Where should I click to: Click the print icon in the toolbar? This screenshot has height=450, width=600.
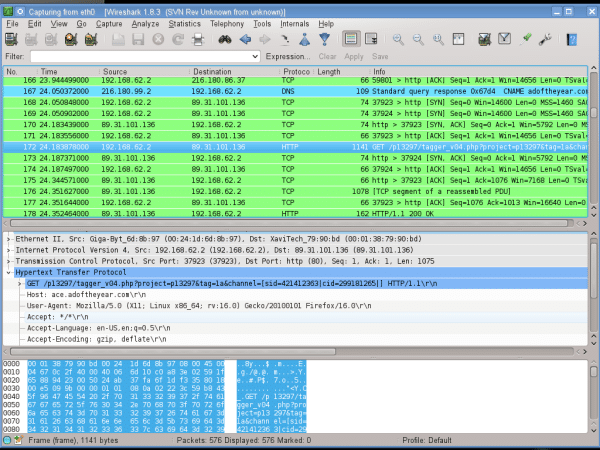198,39
